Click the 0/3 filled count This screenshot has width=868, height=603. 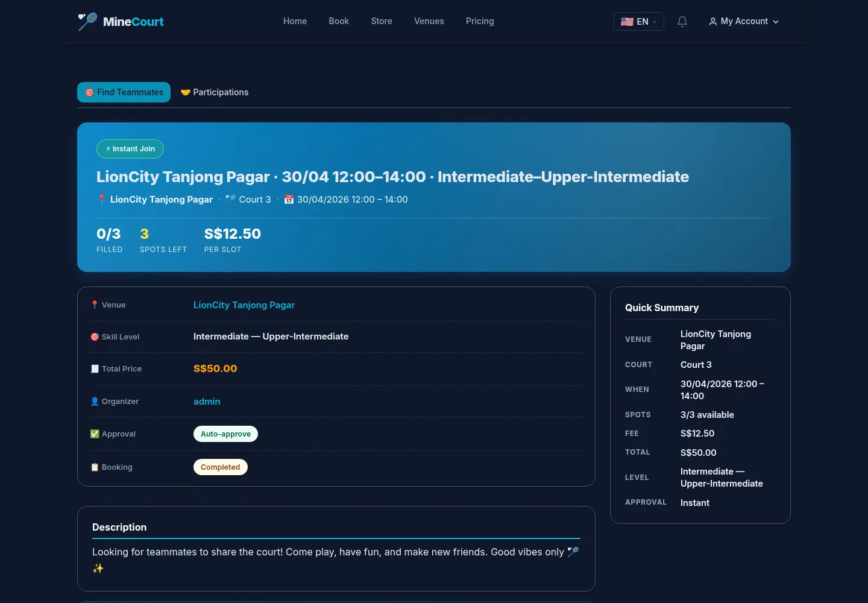click(108, 234)
